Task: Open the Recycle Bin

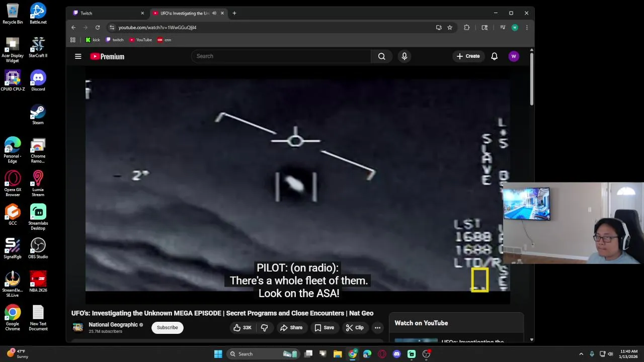Action: [13, 14]
